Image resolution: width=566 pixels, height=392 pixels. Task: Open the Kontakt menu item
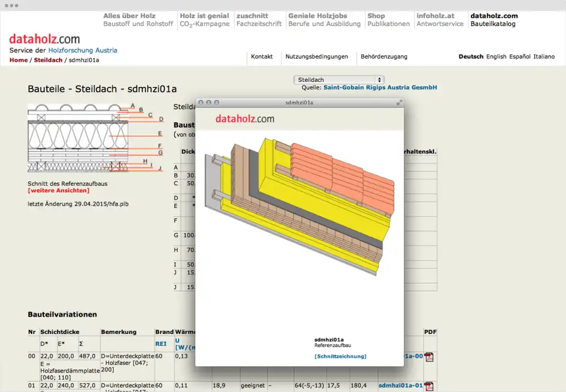[x=262, y=56]
